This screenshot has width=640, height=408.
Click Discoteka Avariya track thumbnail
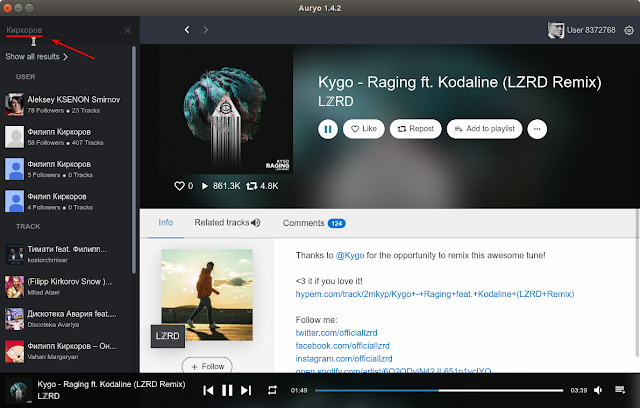pos(14,319)
